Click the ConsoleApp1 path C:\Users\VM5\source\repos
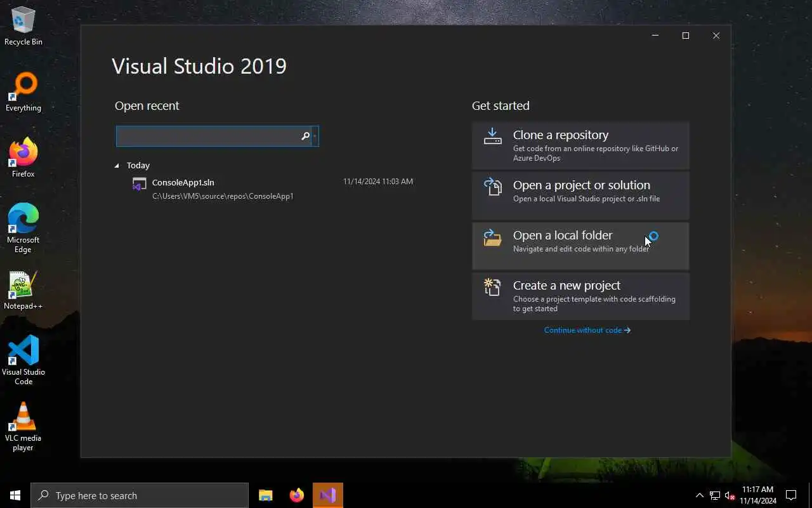This screenshot has width=812, height=508. (223, 196)
